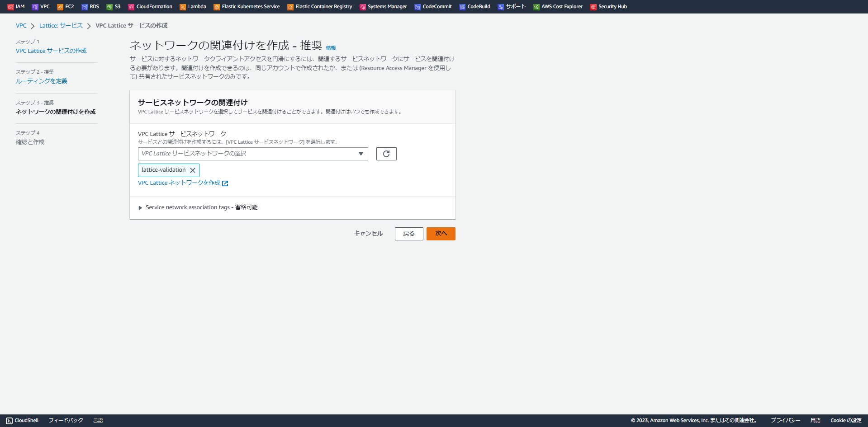Open 言語 language selector in footer

point(98,421)
